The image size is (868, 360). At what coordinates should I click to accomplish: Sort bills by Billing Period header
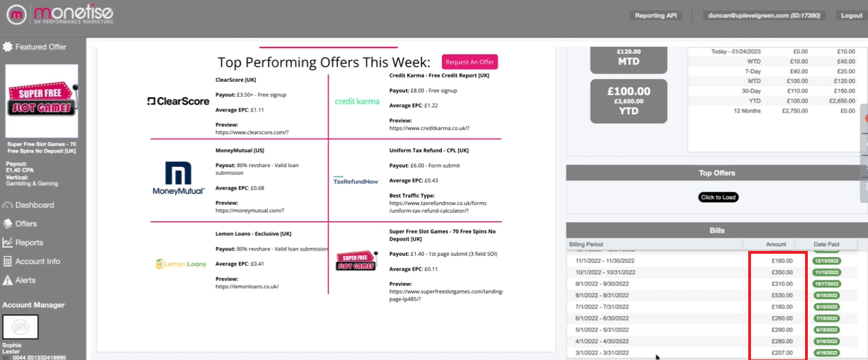click(586, 244)
